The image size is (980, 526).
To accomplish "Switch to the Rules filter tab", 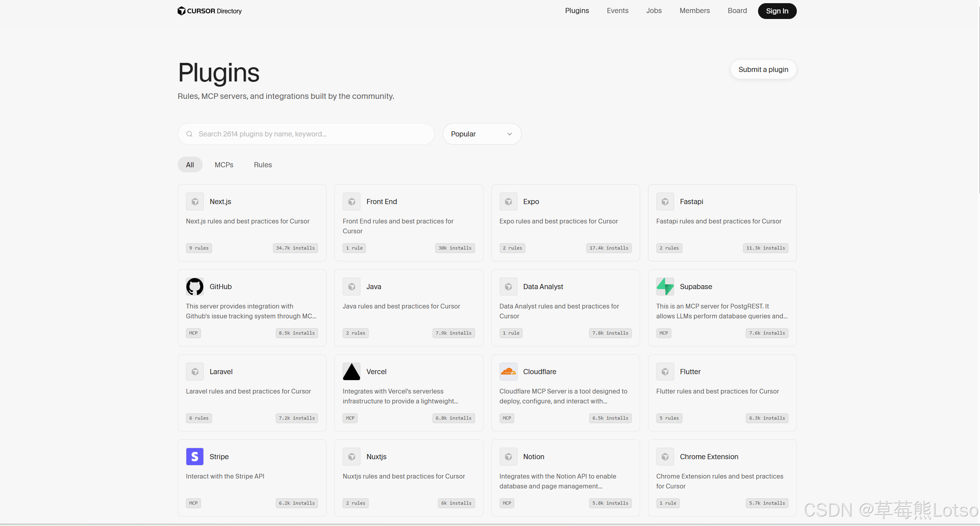I will tap(263, 165).
